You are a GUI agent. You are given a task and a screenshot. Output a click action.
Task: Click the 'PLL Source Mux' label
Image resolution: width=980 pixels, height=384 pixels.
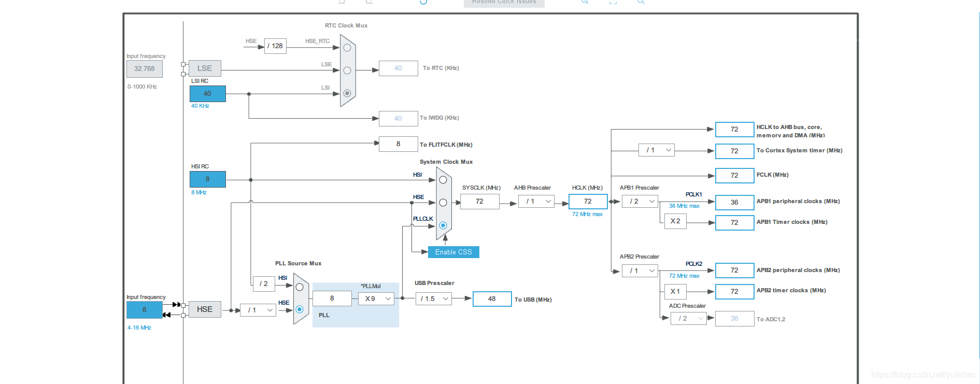coord(298,263)
